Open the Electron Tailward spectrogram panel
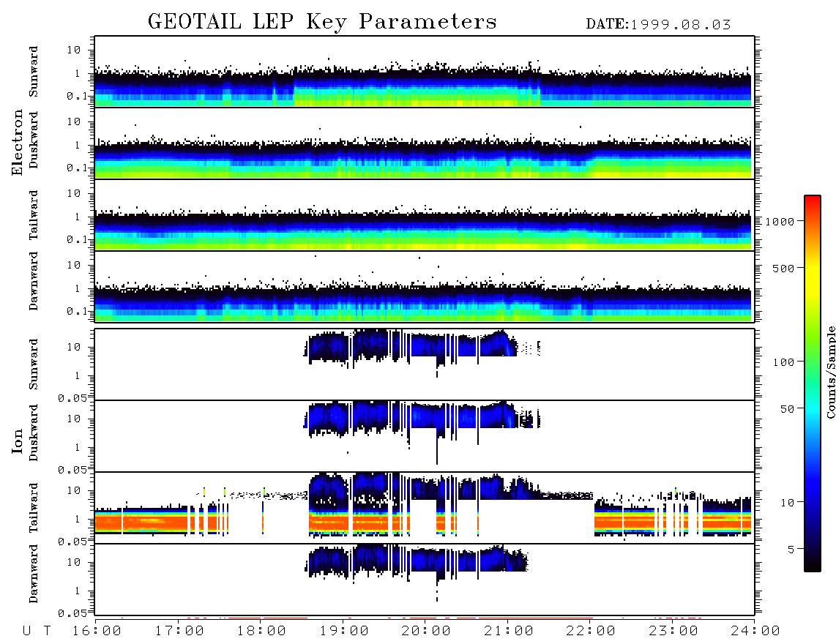 425,215
